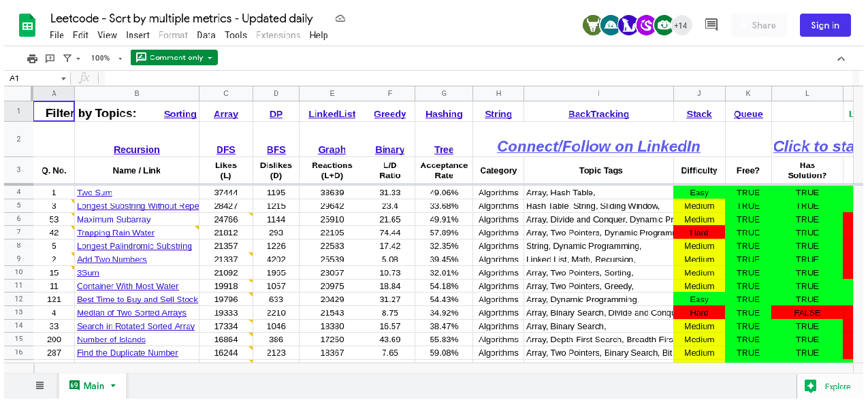Open the all sheets list icon

pyautogui.click(x=39, y=386)
